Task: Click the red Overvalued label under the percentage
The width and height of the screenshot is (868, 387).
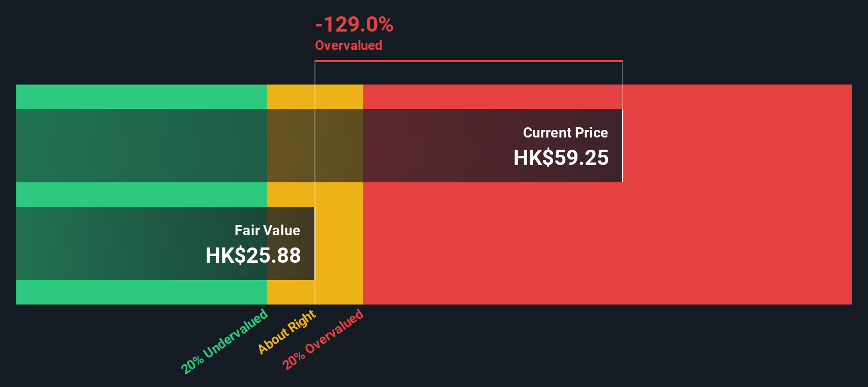Action: coord(349,45)
